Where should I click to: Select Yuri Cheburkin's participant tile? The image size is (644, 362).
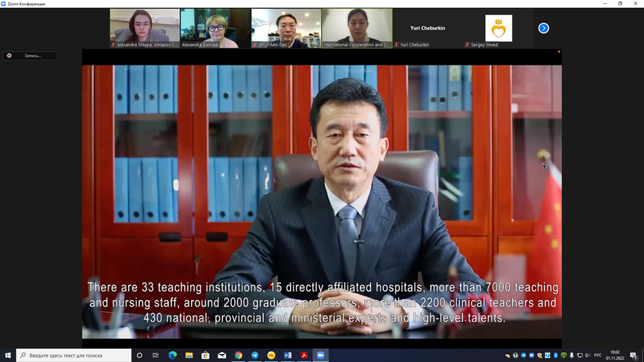(428, 28)
